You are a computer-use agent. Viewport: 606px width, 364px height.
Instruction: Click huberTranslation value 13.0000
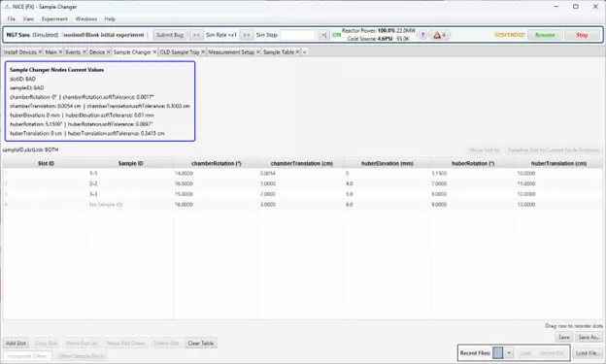(558, 205)
